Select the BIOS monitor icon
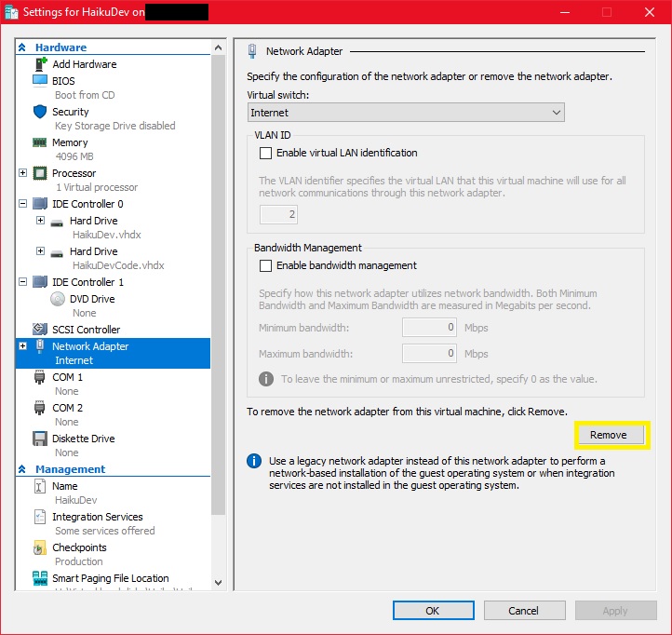 tap(40, 81)
